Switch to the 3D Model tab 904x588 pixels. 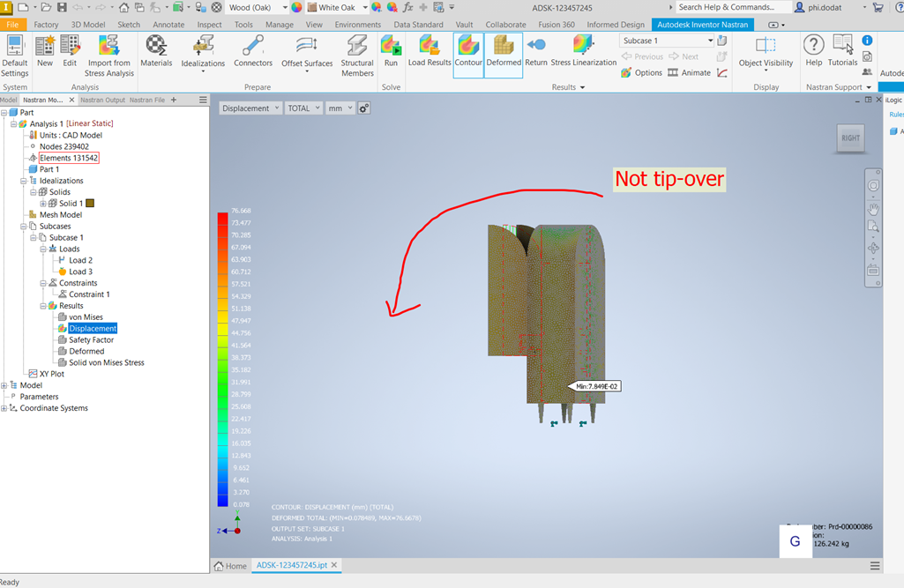[88, 24]
